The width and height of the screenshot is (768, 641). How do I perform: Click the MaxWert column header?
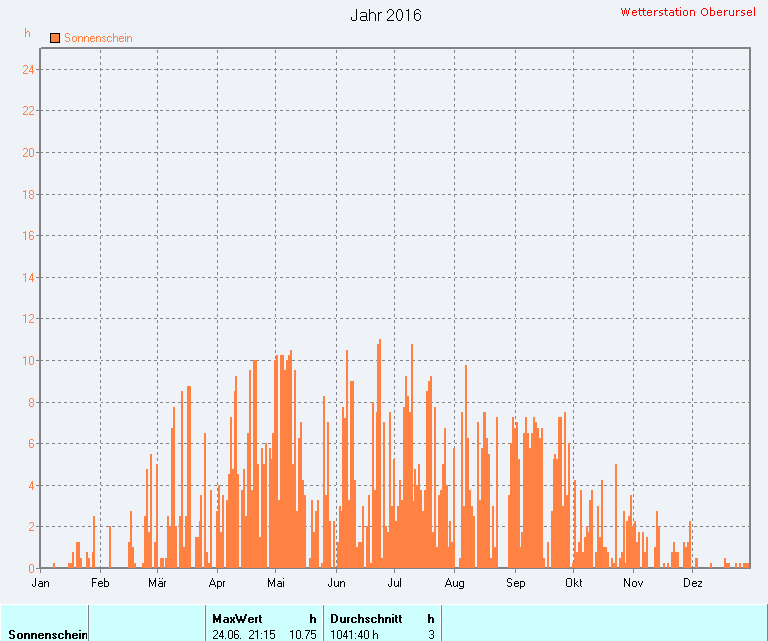[238, 618]
